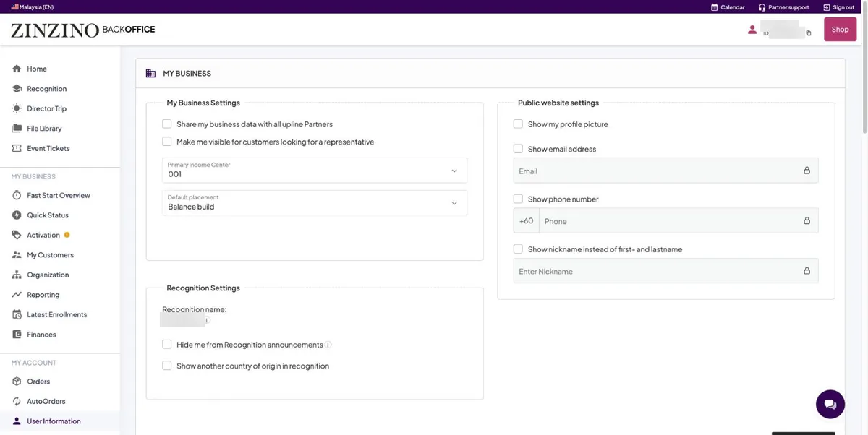Image resolution: width=868 pixels, height=435 pixels.
Task: Click the account profile person icon in header
Action: pyautogui.click(x=752, y=30)
